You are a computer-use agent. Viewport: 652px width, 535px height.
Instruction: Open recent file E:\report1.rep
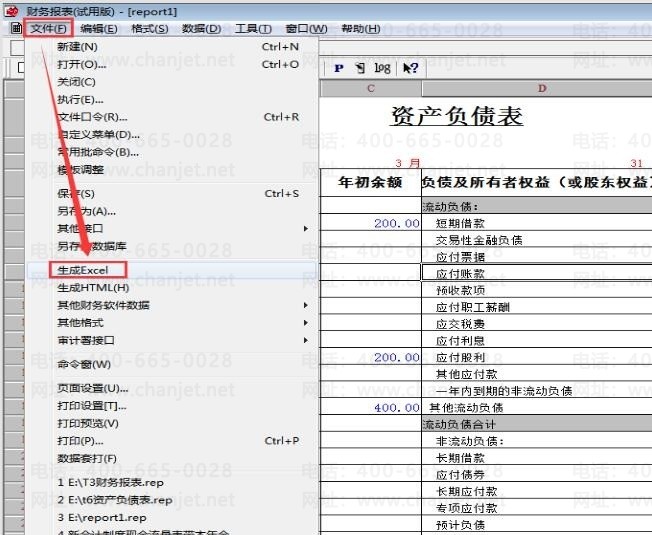click(172, 518)
